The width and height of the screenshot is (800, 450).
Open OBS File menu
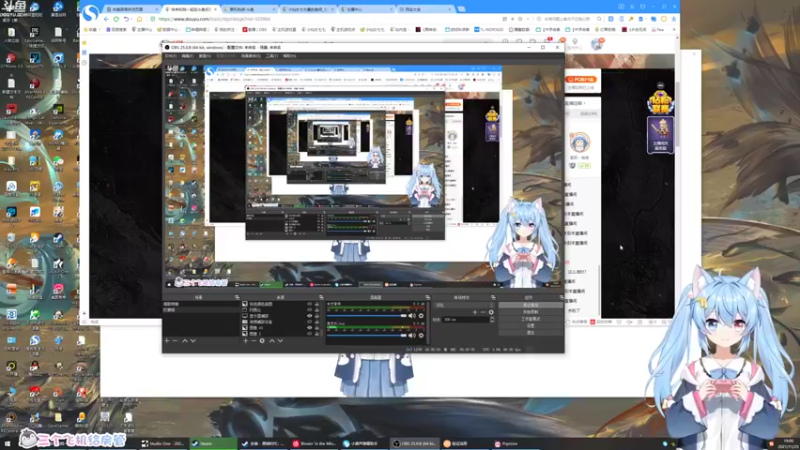tap(170, 56)
